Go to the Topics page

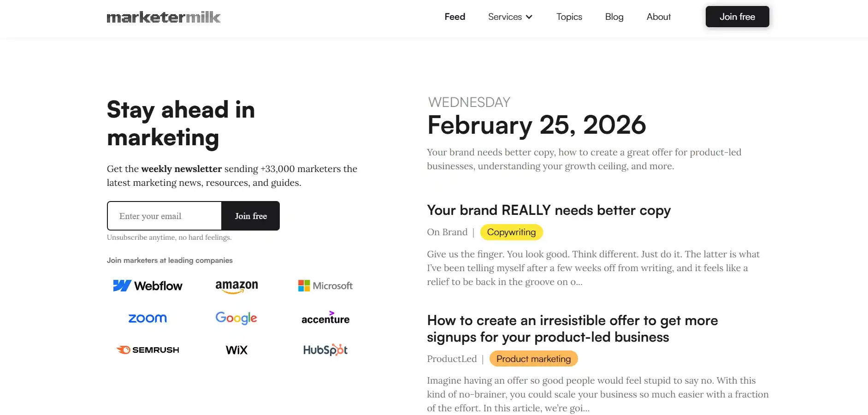coord(569,17)
